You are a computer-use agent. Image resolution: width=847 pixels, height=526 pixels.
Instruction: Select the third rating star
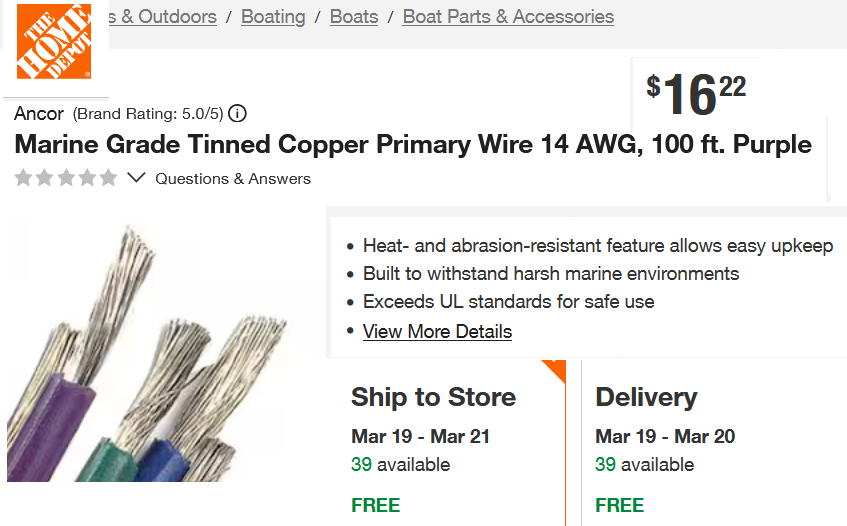66,178
